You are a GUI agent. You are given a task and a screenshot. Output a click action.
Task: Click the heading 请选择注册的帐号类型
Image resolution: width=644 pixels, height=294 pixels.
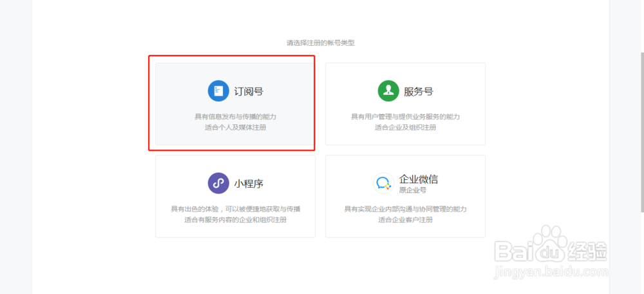pos(320,43)
